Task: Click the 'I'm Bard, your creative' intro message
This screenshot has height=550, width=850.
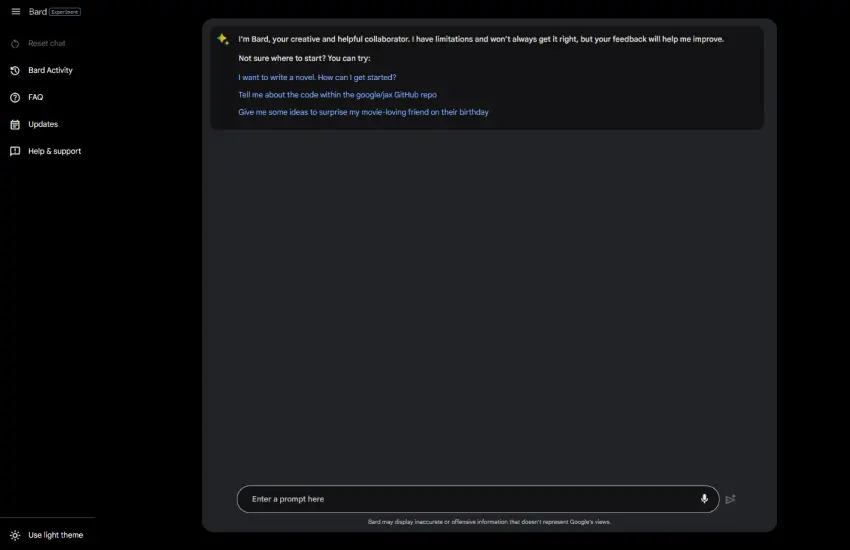Action: pyautogui.click(x=481, y=39)
